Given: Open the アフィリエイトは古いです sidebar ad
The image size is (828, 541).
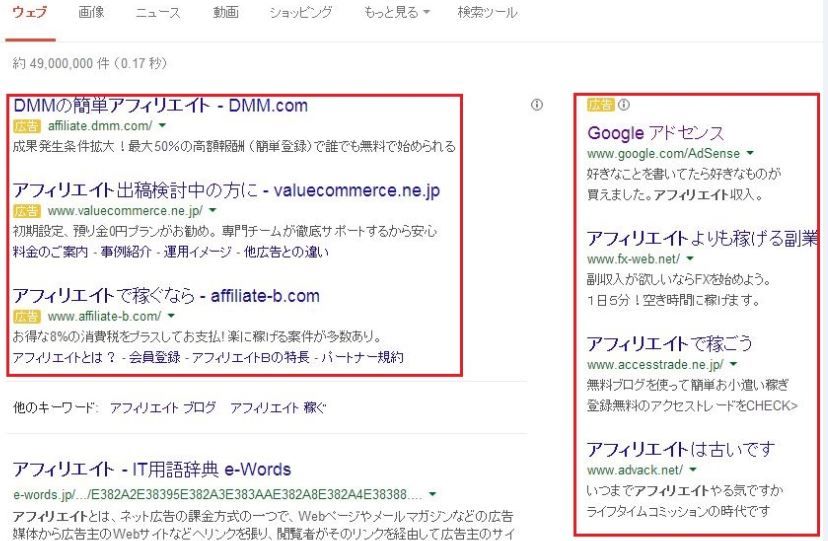Looking at the screenshot, I should click(x=681, y=450).
